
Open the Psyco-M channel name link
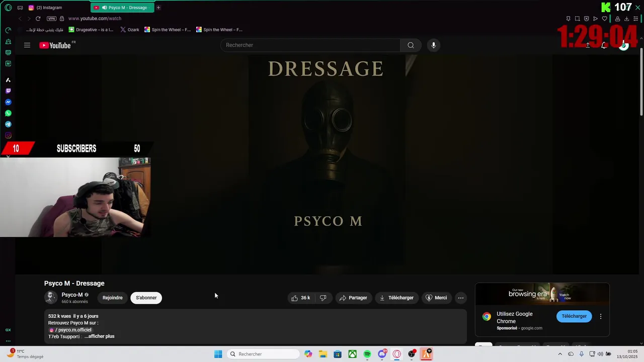click(72, 295)
